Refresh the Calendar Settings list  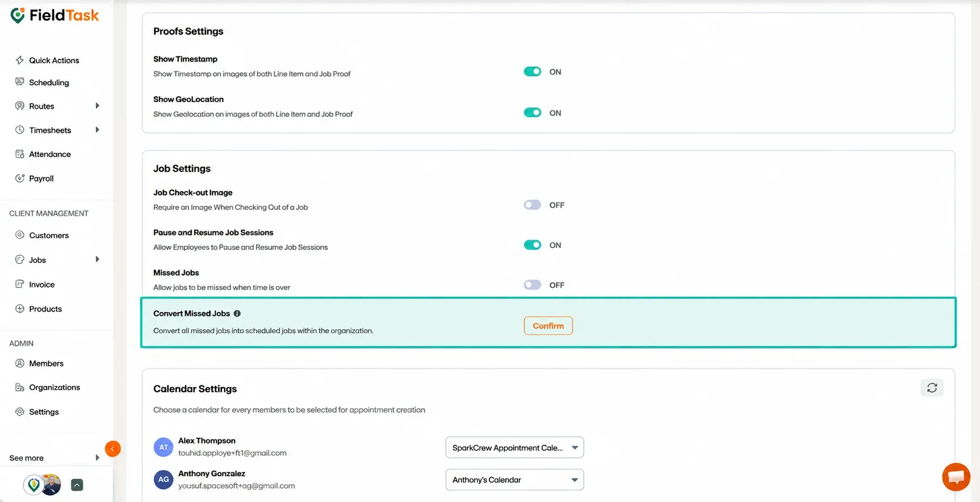(932, 388)
